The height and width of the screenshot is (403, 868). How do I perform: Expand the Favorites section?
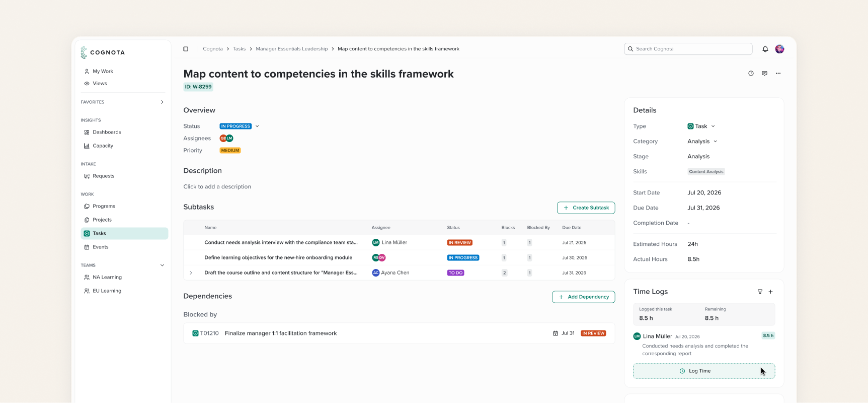162,102
